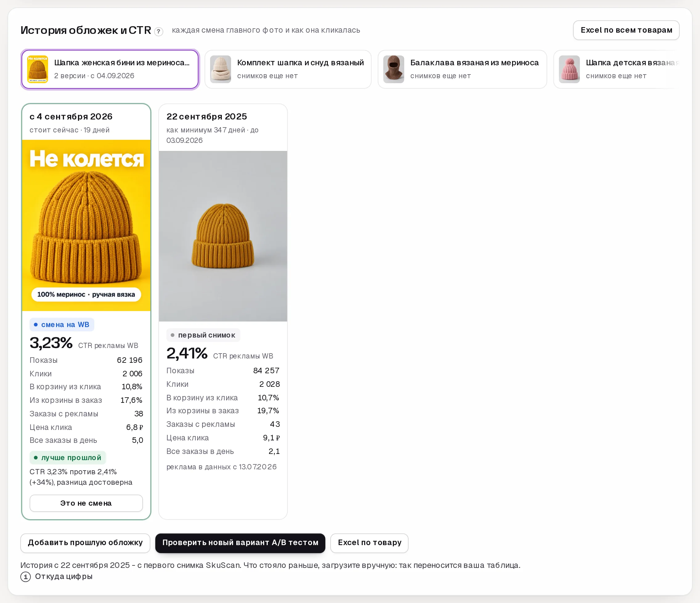
Task: Click cream hat and snood thumbnail
Action: (221, 69)
